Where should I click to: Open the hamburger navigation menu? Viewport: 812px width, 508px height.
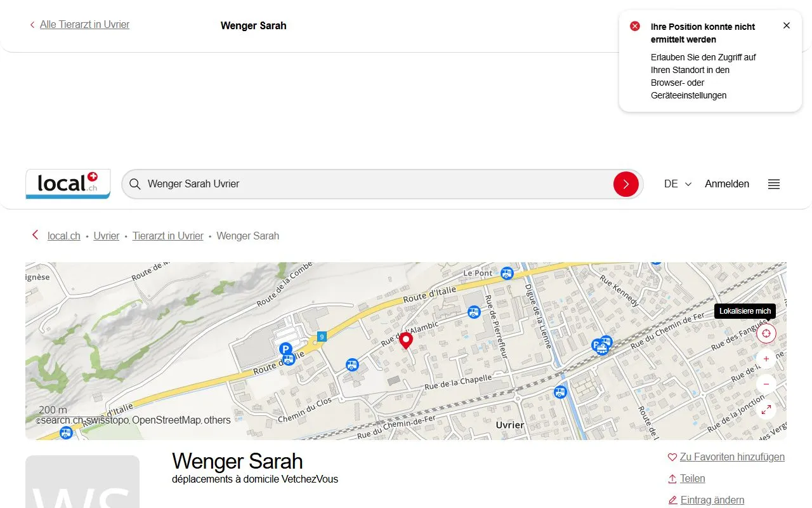point(773,184)
